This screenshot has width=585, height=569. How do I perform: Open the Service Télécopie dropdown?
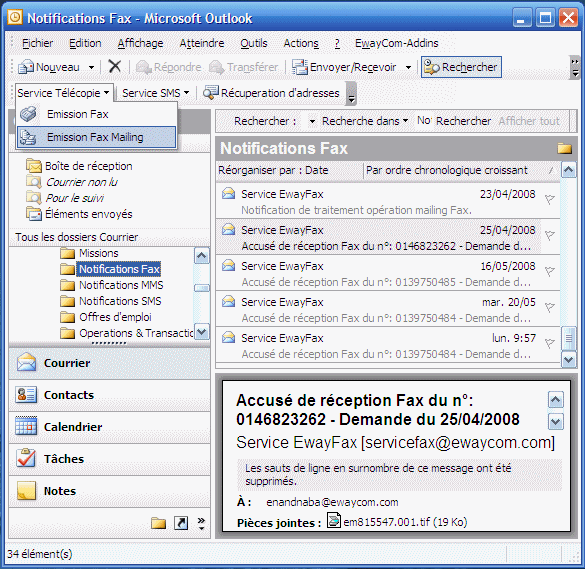coord(63,93)
